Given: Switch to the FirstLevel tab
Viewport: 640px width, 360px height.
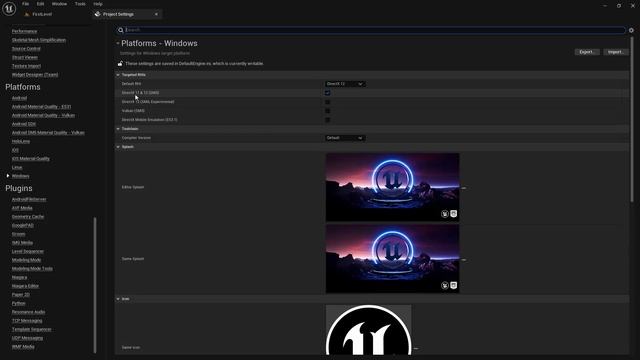Looking at the screenshot, I should click(x=42, y=14).
